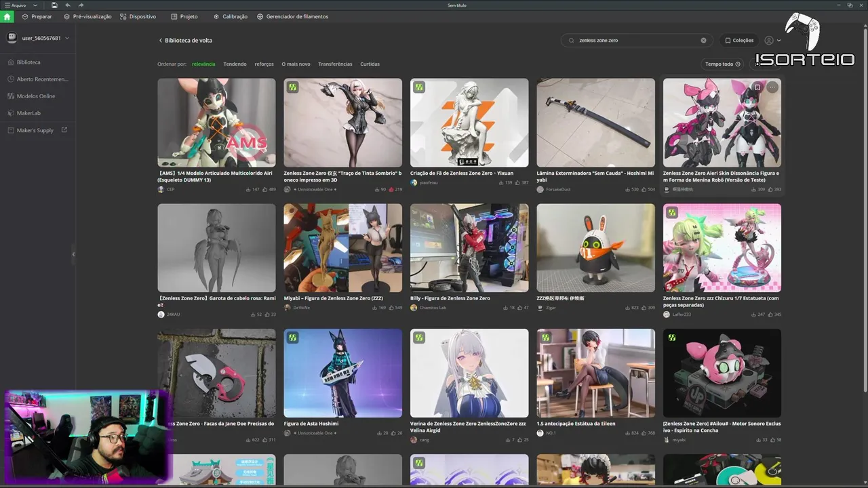The image size is (868, 488).
Task: Switch to the Preparar tab
Action: pyautogui.click(x=37, y=16)
